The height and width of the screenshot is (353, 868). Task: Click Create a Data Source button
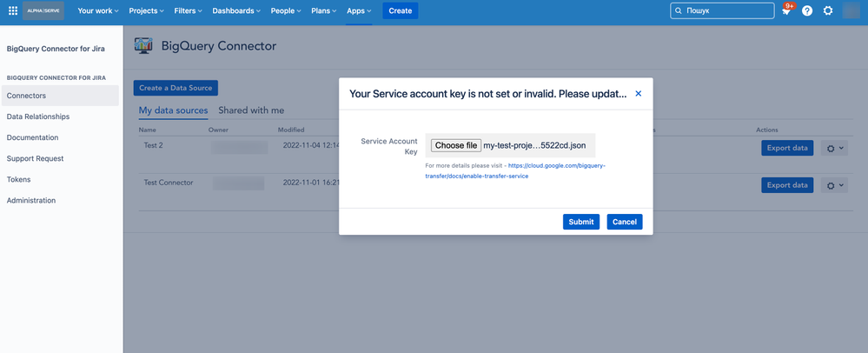coord(176,88)
